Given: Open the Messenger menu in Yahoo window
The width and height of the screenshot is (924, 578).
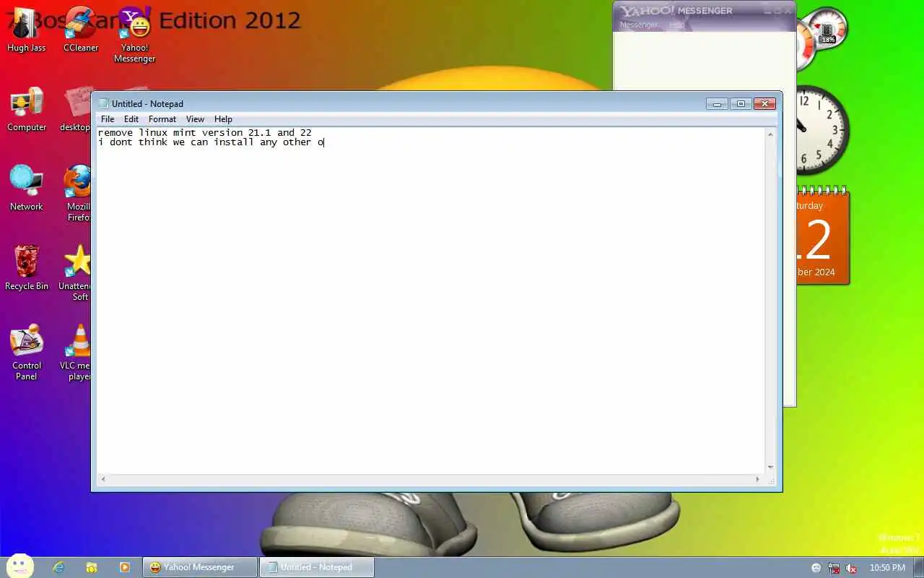Looking at the screenshot, I should tap(639, 25).
